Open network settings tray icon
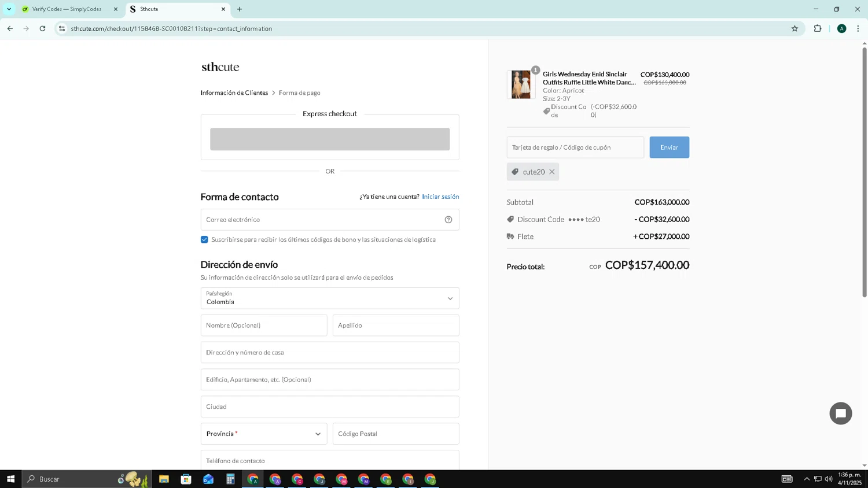 click(x=818, y=479)
